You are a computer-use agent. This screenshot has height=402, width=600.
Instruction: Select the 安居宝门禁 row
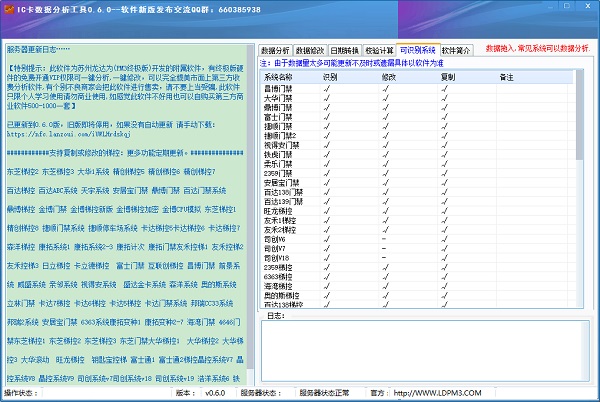click(417, 183)
